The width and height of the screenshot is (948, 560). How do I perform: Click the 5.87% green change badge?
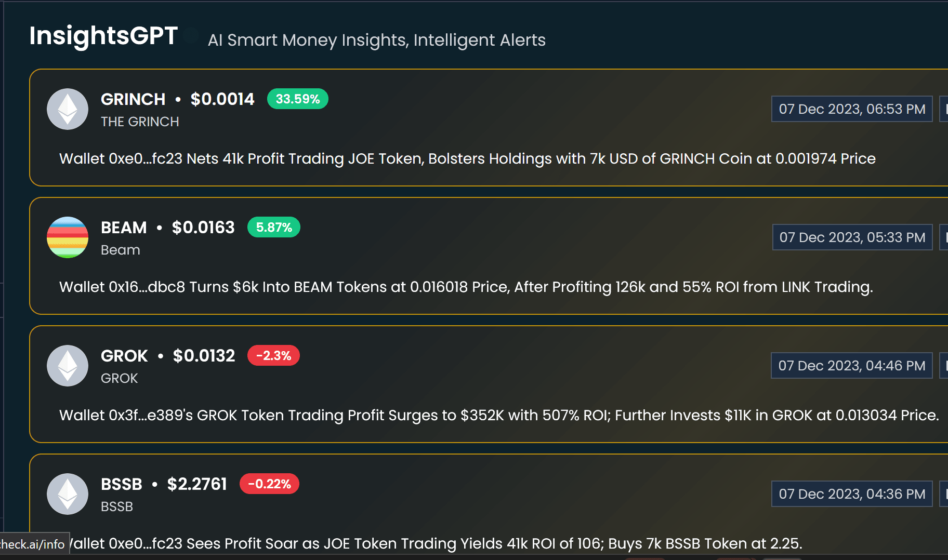click(x=274, y=227)
